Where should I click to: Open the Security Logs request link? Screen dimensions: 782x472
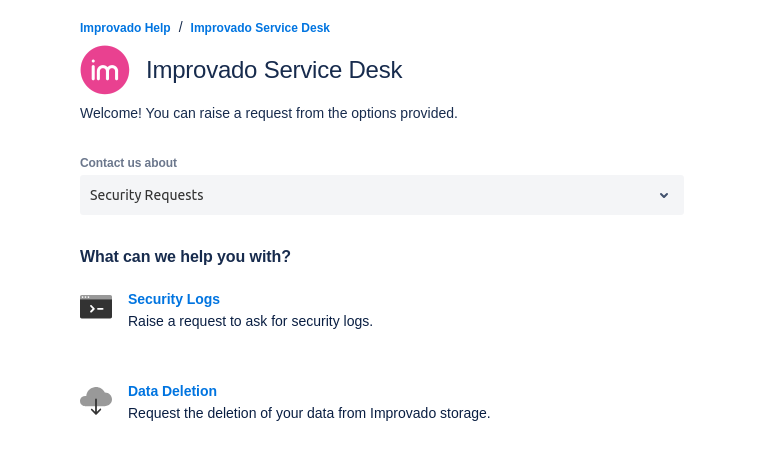click(174, 299)
